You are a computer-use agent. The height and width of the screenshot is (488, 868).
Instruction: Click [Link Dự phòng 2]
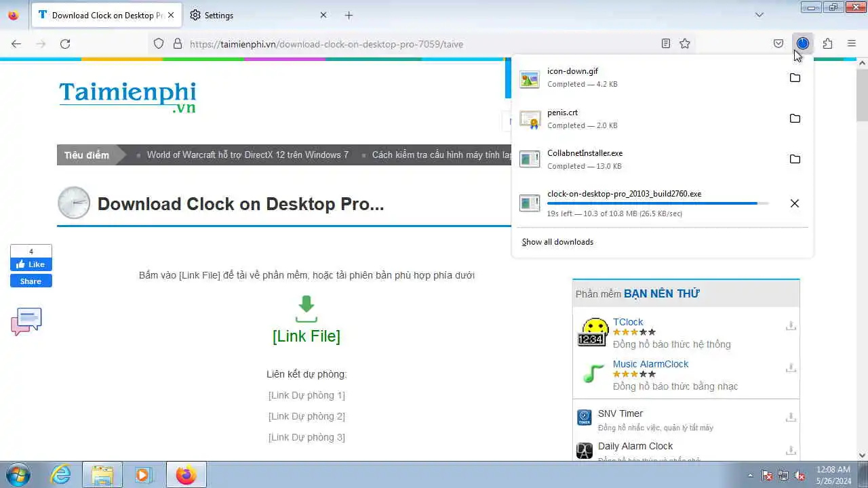point(307,416)
